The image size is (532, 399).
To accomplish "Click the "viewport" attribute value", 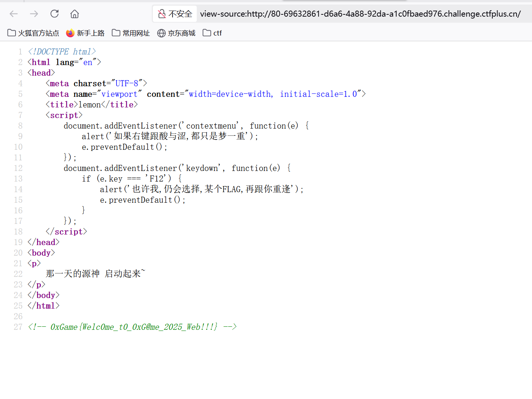I will tap(119, 94).
